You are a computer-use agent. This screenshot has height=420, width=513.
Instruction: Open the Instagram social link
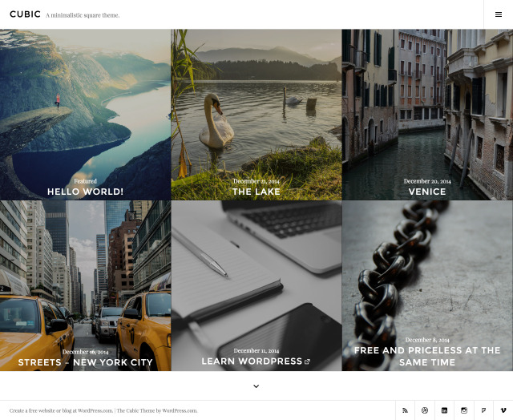(464, 410)
